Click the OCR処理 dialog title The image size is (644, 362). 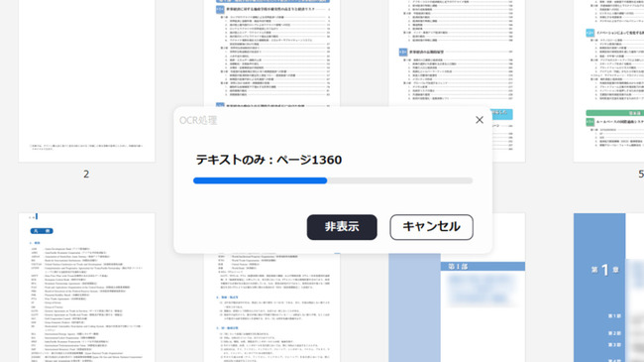(198, 120)
